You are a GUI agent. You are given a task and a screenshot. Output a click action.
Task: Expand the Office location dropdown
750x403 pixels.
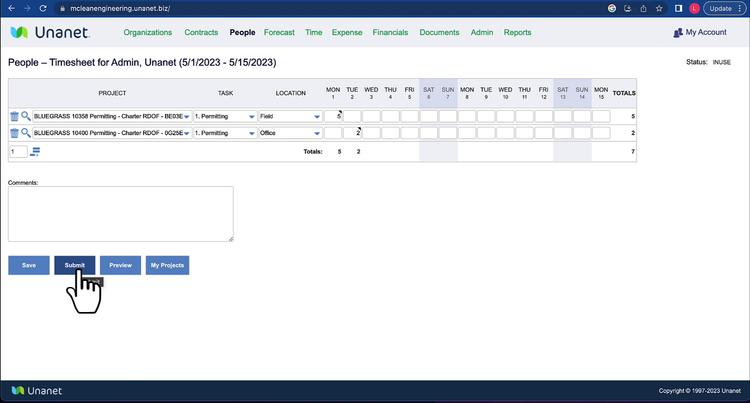click(317, 132)
